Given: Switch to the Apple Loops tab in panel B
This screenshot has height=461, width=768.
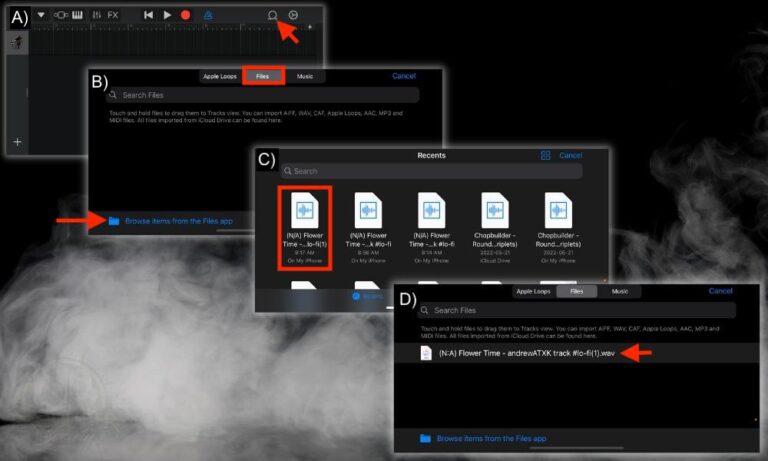Looking at the screenshot, I should pyautogui.click(x=220, y=76).
